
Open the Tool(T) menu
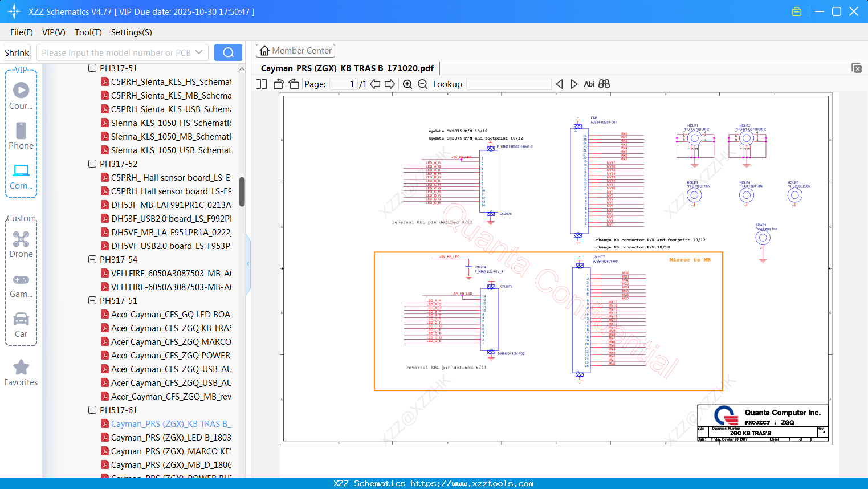coord(88,32)
